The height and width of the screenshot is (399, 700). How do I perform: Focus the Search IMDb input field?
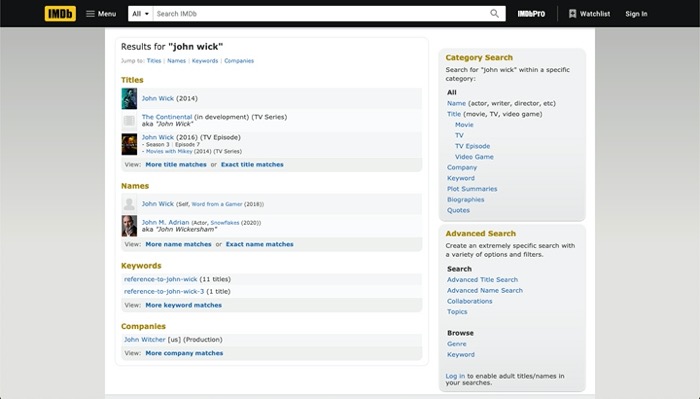[321, 14]
